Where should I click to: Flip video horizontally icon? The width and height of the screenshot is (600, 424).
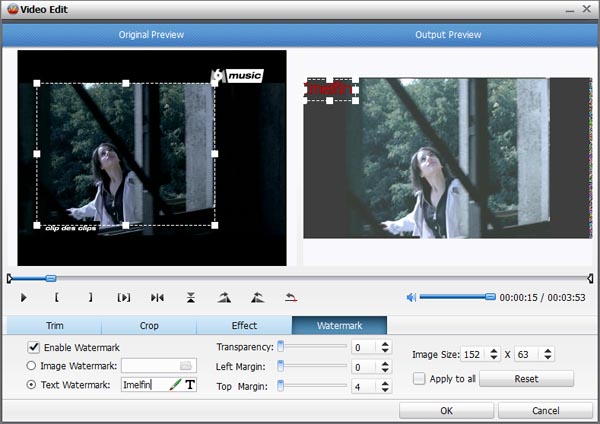click(x=157, y=297)
